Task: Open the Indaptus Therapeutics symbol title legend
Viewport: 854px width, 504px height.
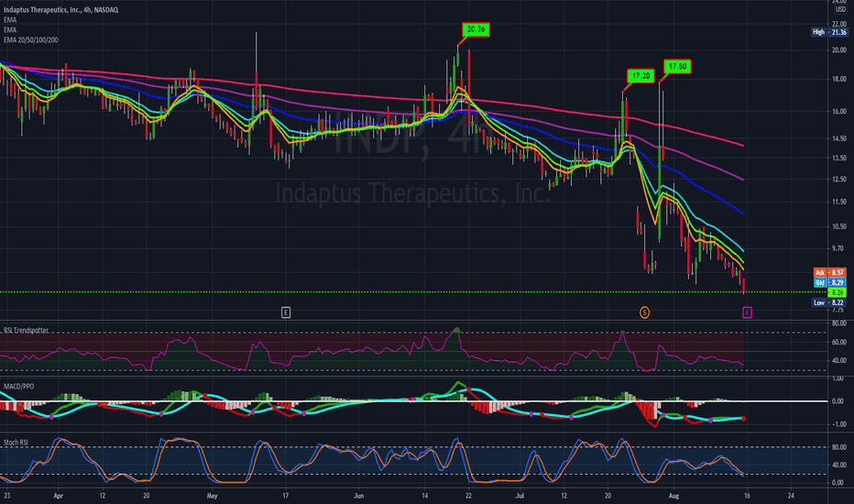Action: [61, 10]
